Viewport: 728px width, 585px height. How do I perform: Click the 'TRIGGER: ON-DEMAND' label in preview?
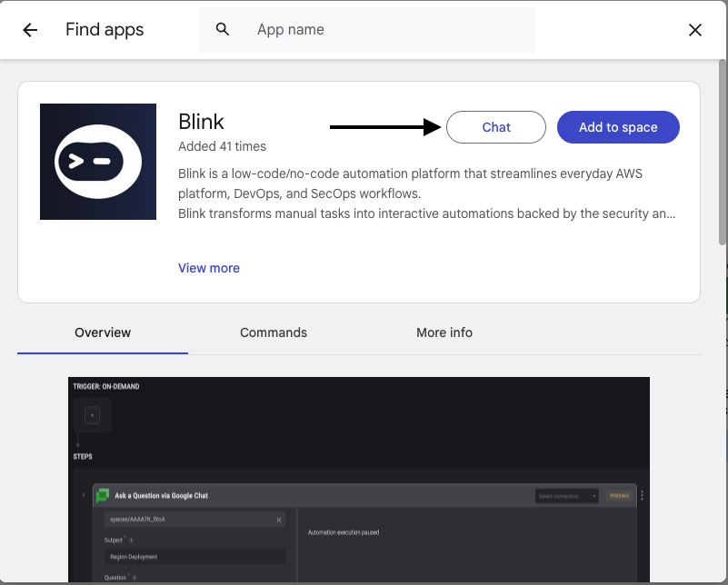pyautogui.click(x=106, y=386)
